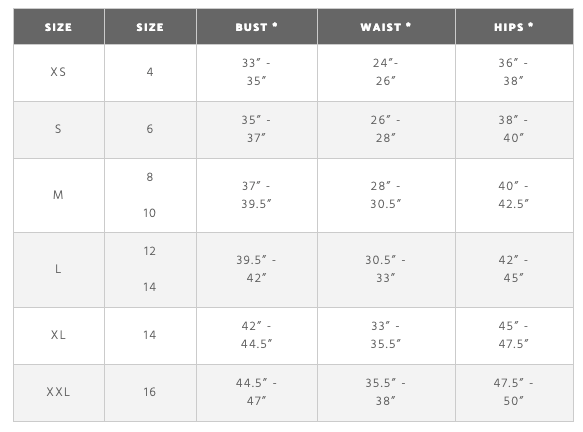Select the waist 24"- 26" cell
The image size is (583, 432).
click(386, 73)
